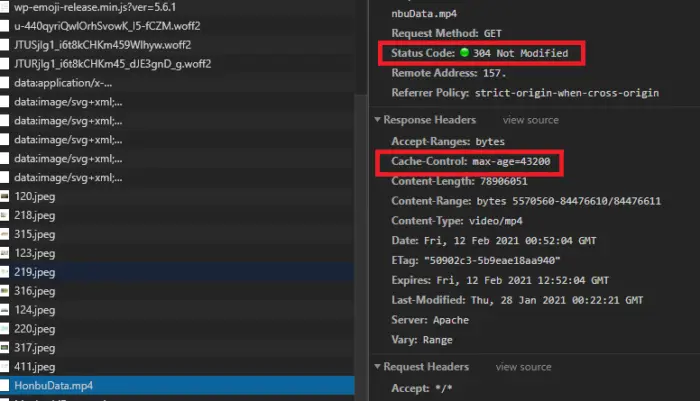Click the file icon for JTURjIg1 woff2 request
This screenshot has height=401, width=700.
(6, 64)
